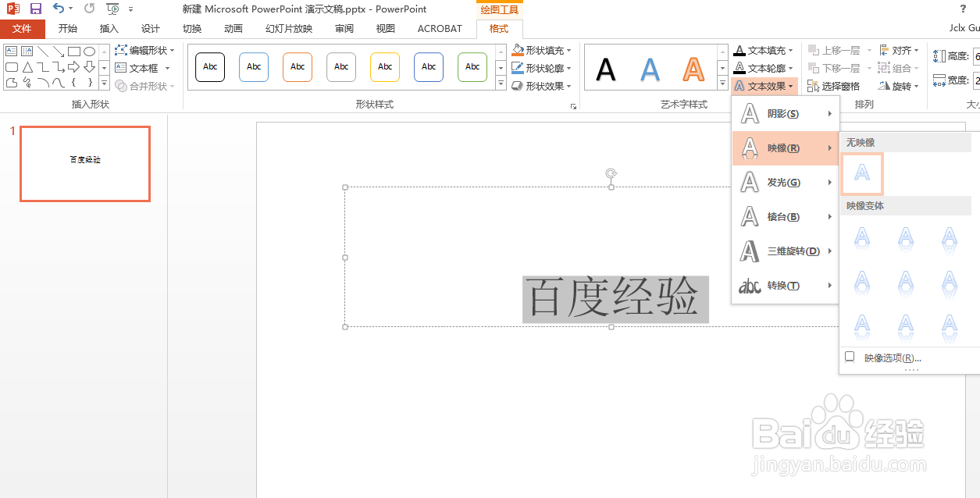Open 形状样式 dialog launcher
980x498 pixels.
coord(573,105)
